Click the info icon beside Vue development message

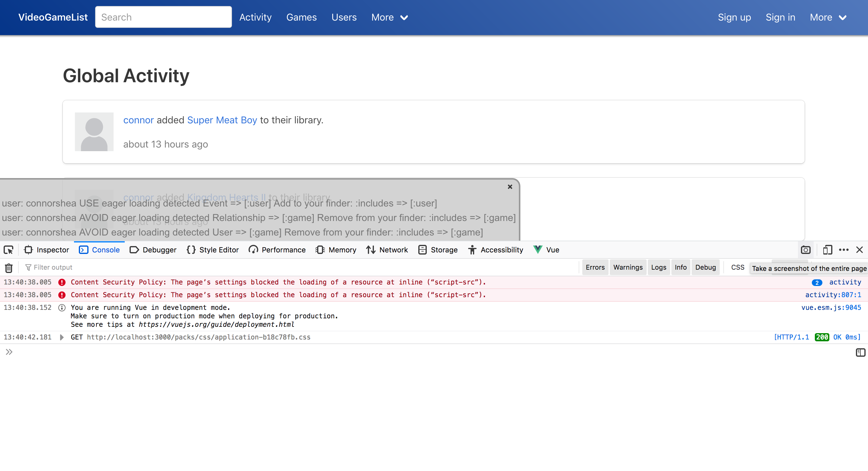click(x=62, y=307)
